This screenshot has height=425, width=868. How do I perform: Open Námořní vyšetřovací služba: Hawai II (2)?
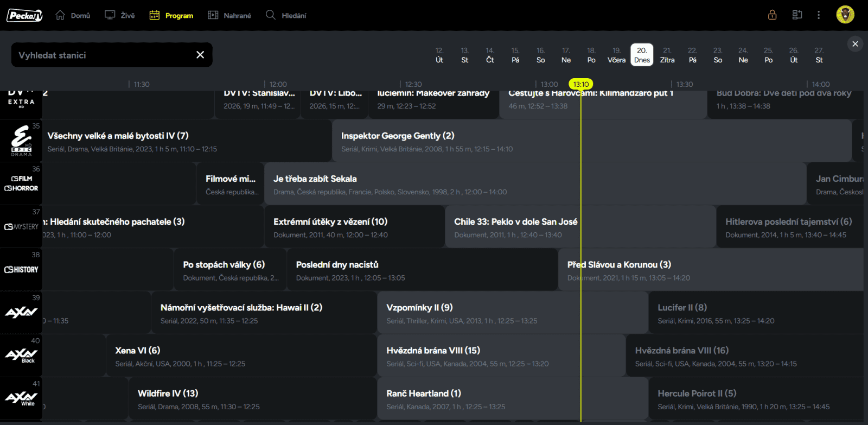(x=264, y=312)
